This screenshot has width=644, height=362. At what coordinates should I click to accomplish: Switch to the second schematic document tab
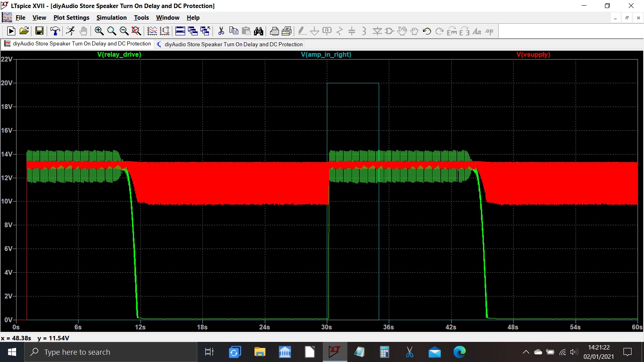click(x=229, y=44)
